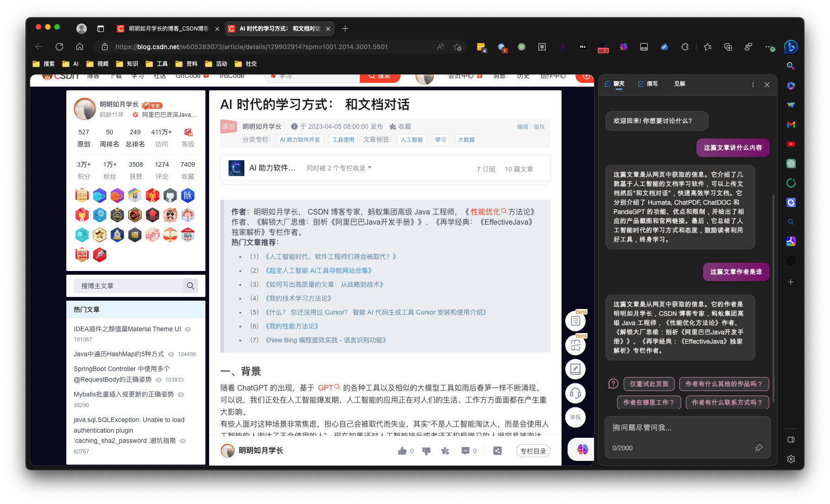
Task: Click the question mark help icon near suggestions
Action: (613, 384)
